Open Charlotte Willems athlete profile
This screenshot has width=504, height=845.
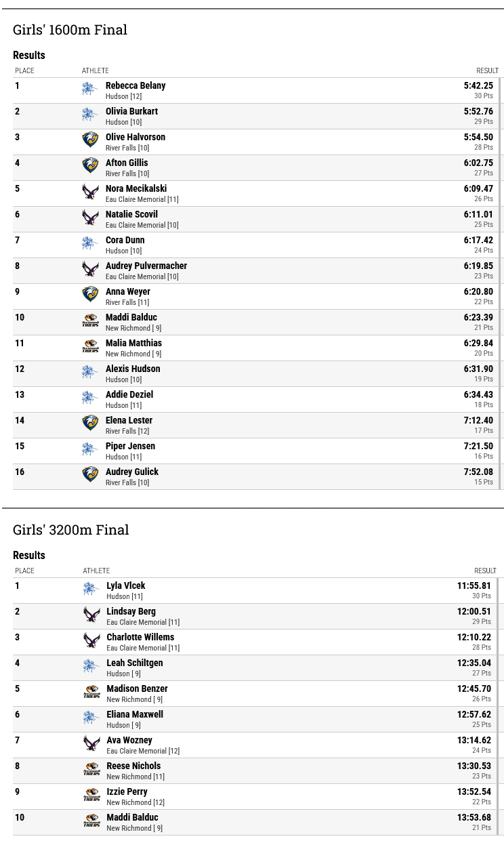tap(140, 637)
